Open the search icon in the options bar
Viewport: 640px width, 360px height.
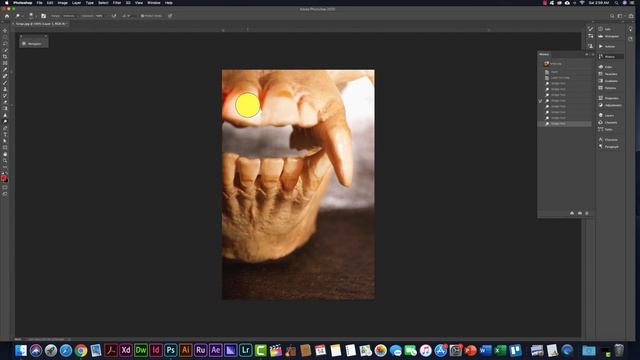coord(612,16)
